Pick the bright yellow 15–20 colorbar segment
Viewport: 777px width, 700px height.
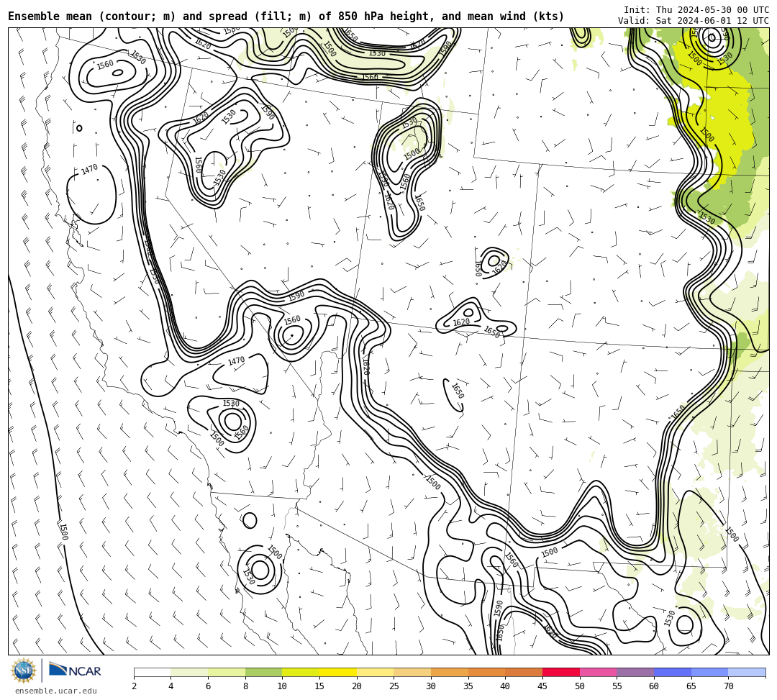pos(338,672)
